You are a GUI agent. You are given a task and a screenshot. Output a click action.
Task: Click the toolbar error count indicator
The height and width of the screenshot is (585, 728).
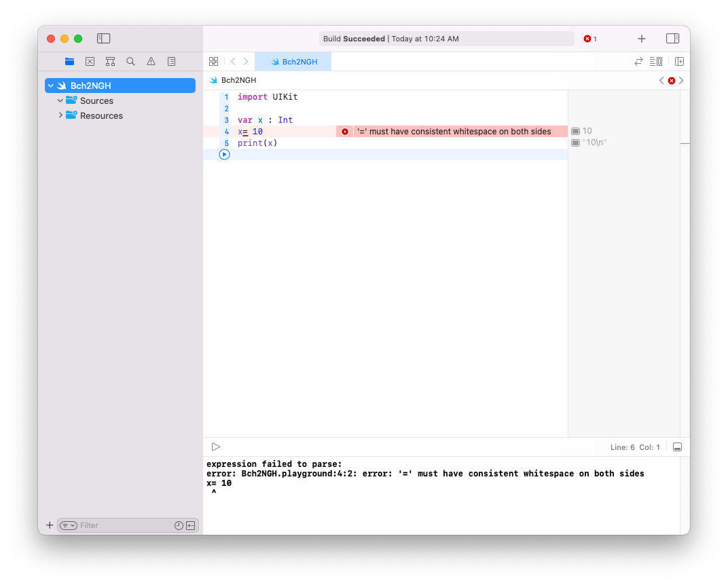tap(590, 39)
